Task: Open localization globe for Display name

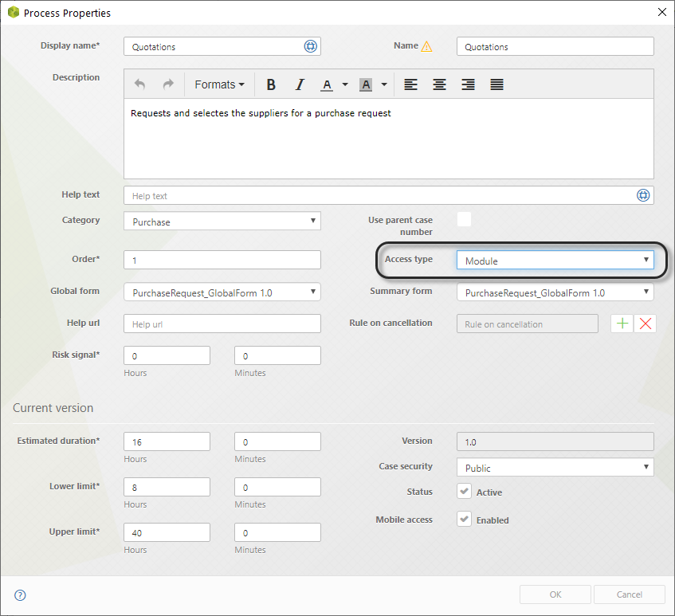Action: [310, 46]
